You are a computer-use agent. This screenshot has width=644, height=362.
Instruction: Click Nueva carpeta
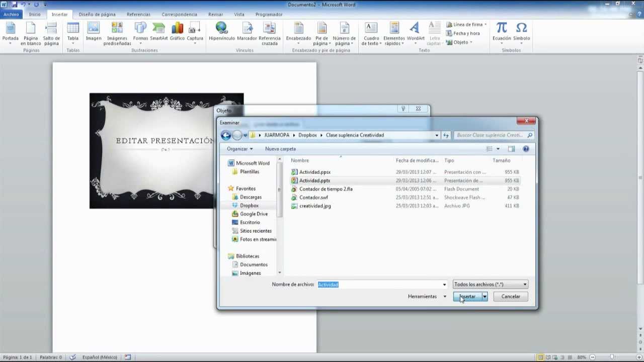(280, 149)
